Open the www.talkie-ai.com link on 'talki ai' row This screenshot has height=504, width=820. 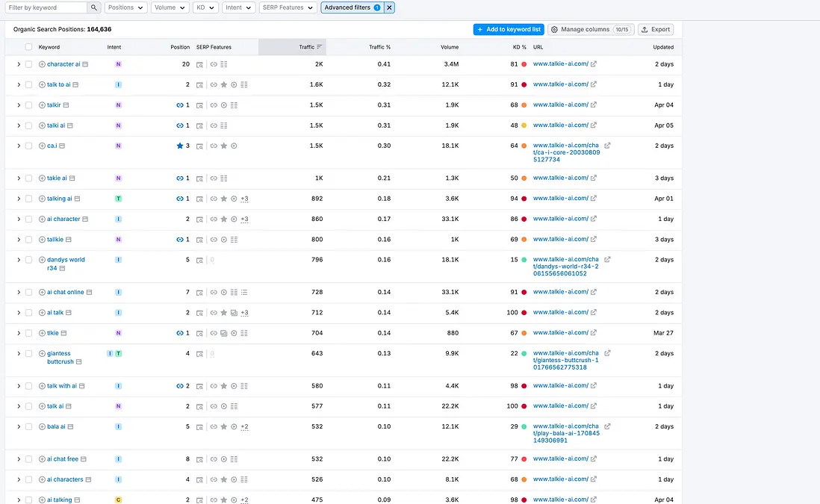(559, 125)
